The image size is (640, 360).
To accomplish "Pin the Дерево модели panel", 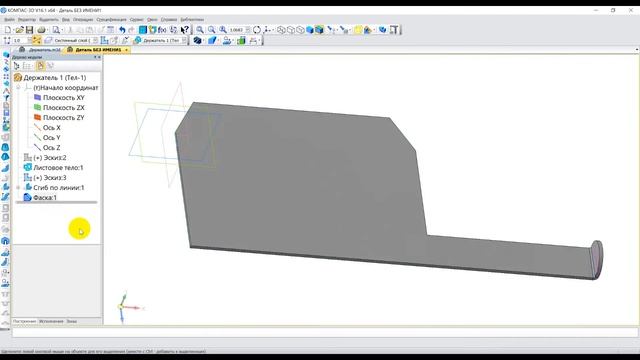I will (95, 57).
